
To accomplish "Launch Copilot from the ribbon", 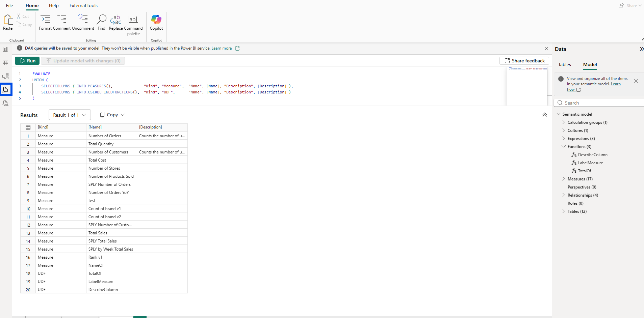I will (x=156, y=19).
